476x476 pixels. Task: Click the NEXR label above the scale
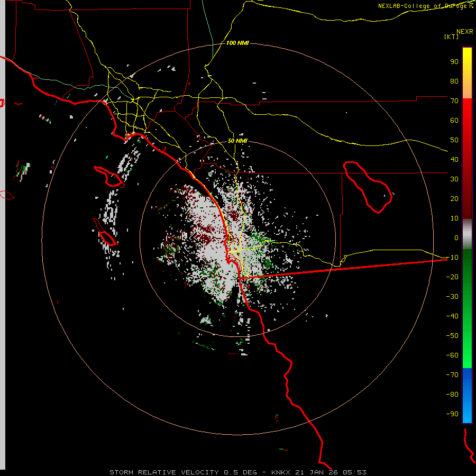pos(465,32)
